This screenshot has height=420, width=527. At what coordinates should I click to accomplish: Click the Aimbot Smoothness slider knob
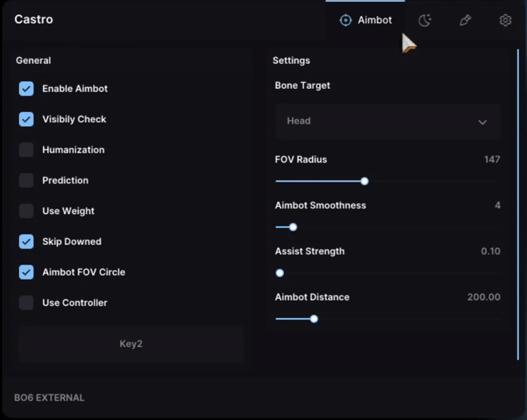[293, 227]
